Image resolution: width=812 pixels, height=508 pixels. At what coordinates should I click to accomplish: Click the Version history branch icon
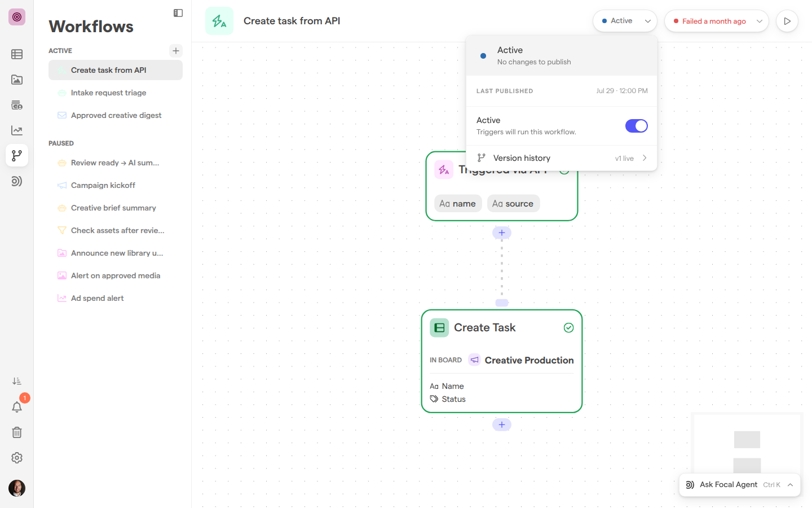[x=482, y=158]
